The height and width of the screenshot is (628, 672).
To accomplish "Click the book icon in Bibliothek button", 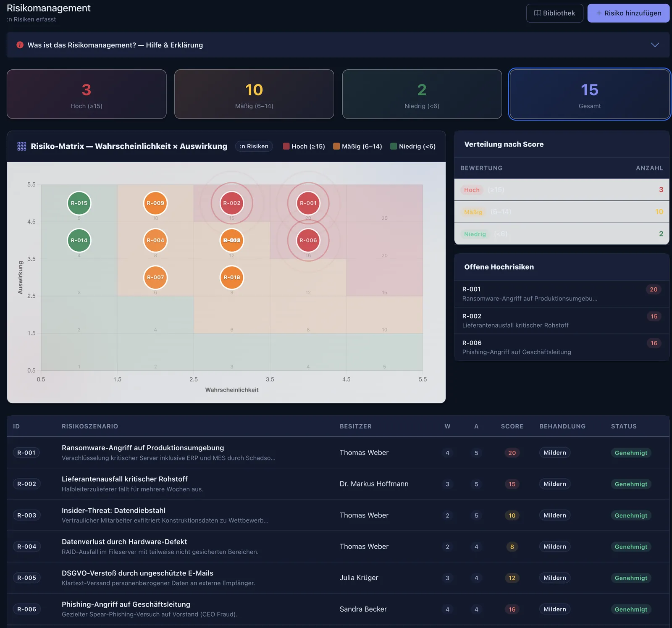I will click(537, 13).
